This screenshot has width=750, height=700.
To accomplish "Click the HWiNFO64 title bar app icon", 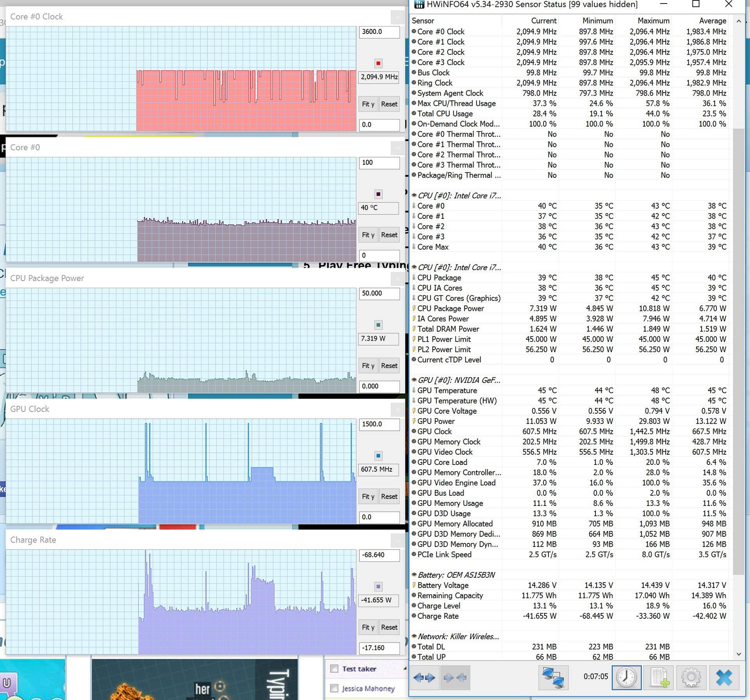I will (419, 5).
